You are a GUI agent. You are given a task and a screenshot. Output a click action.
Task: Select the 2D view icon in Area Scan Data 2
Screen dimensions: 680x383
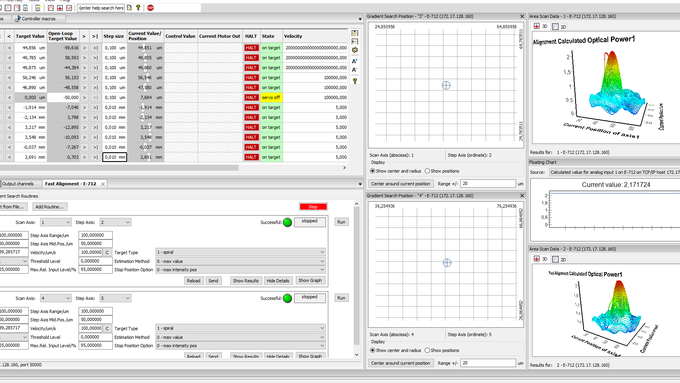click(555, 259)
